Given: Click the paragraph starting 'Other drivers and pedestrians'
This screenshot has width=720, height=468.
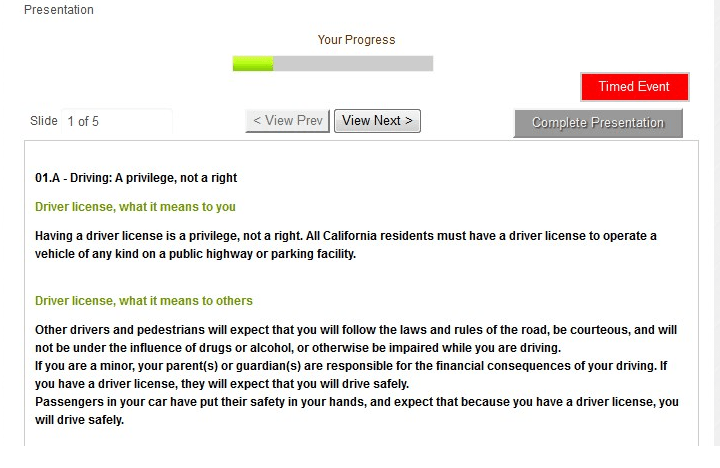Looking at the screenshot, I should coord(356,339).
